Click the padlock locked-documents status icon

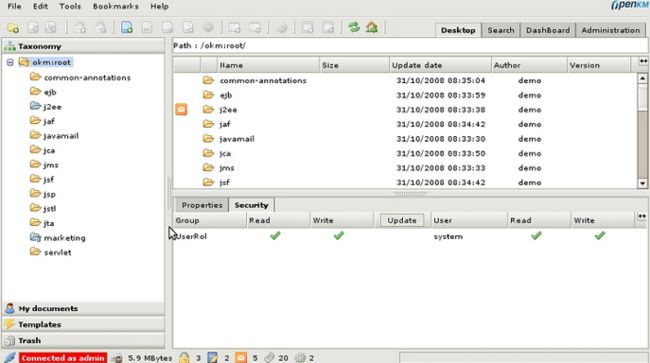184,357
